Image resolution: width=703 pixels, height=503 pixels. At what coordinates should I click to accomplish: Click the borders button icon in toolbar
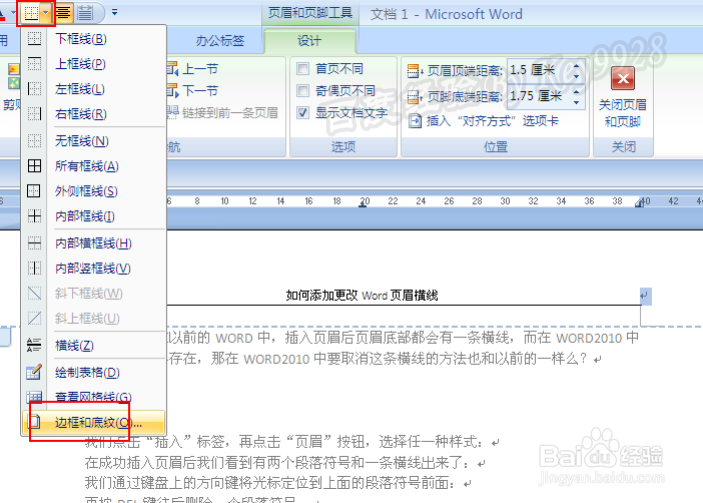(31, 13)
